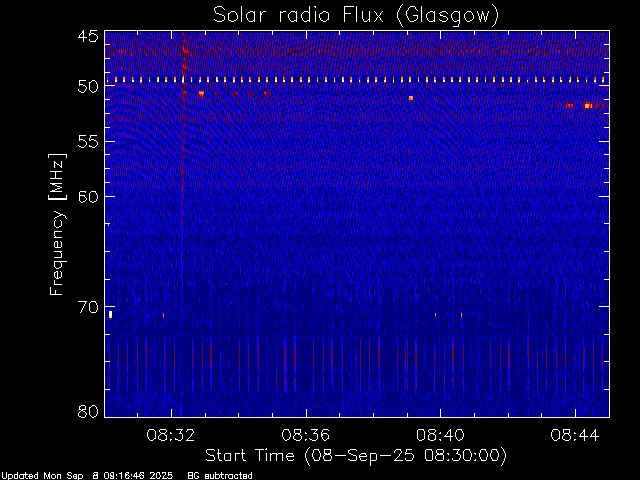Click the '60' frequency tick label
Image resolution: width=640 pixels, height=480 pixels.
click(88, 197)
